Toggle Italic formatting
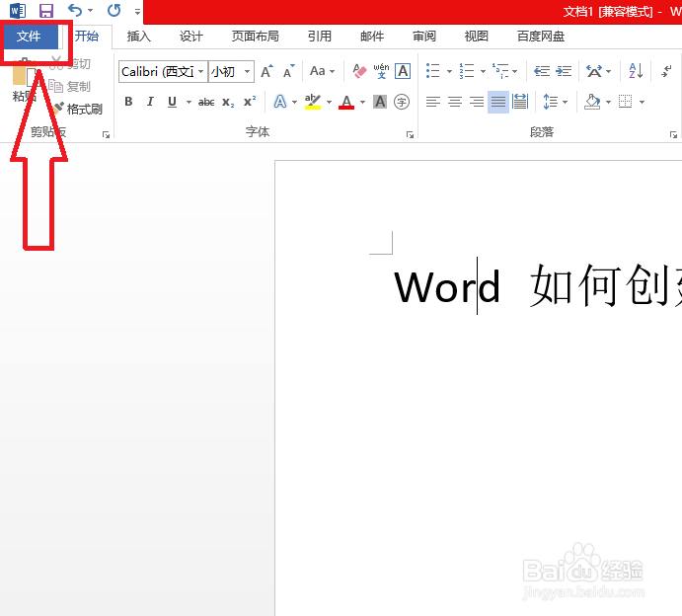The width and height of the screenshot is (682, 616). [150, 102]
